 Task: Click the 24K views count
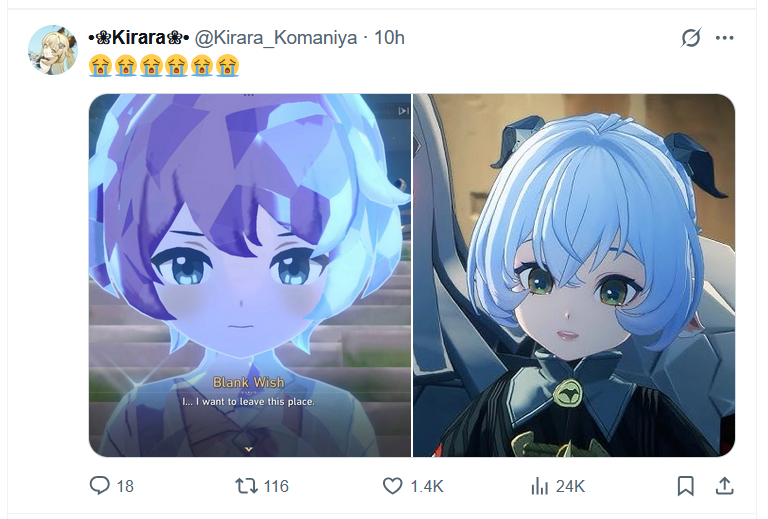click(x=570, y=486)
